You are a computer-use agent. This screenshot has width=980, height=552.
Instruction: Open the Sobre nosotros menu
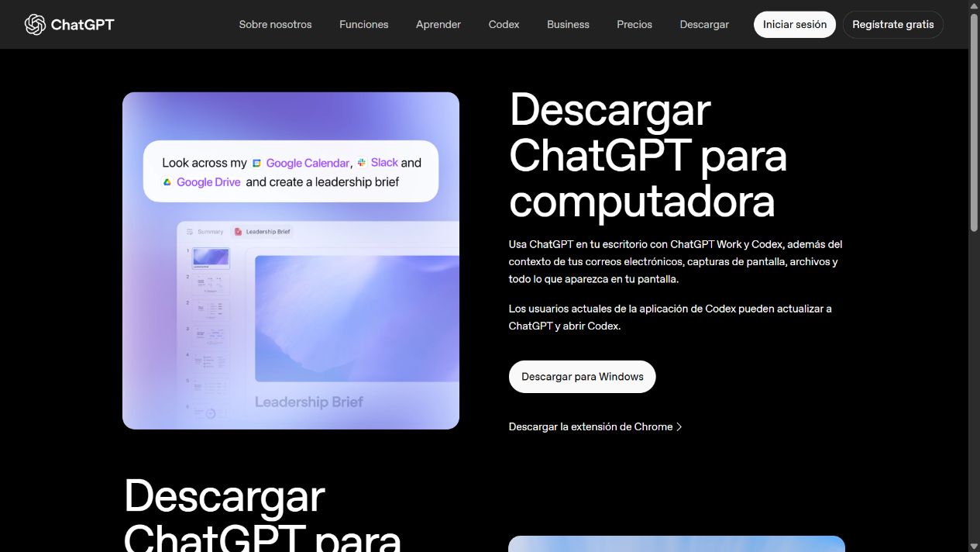275,25
